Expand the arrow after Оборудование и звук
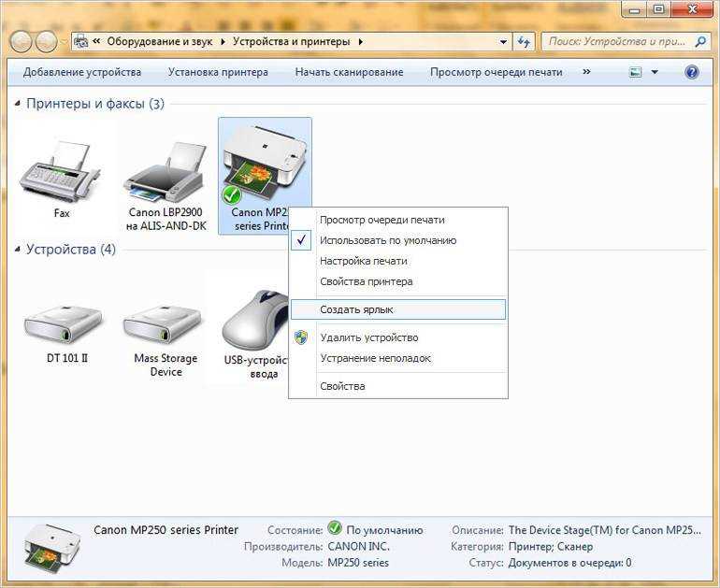 click(x=223, y=42)
